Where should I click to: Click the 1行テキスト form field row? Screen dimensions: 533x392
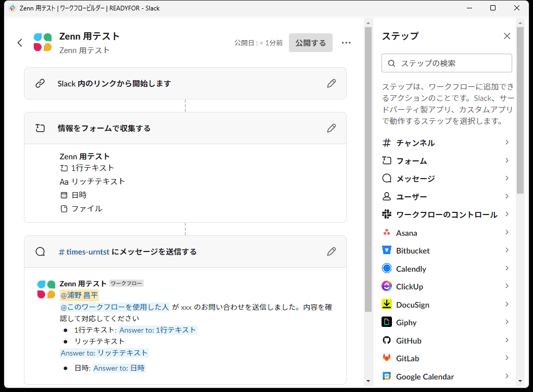(87, 168)
